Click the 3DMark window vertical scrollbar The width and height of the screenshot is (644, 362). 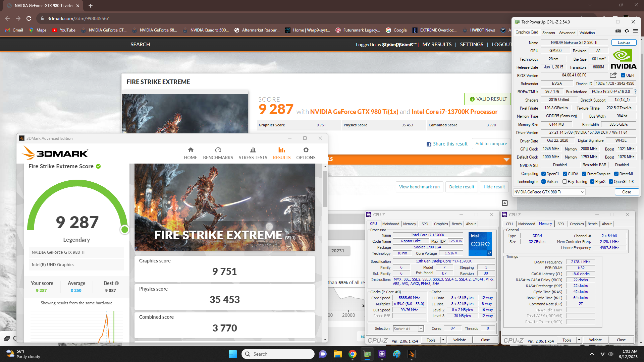[325, 189]
